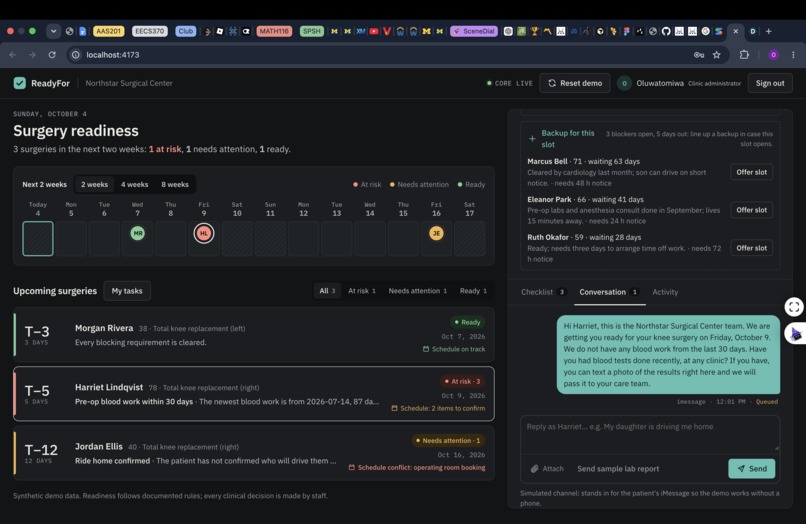Open the EECS370 tab group
Image resolution: width=806 pixels, height=524 pixels.
point(150,31)
